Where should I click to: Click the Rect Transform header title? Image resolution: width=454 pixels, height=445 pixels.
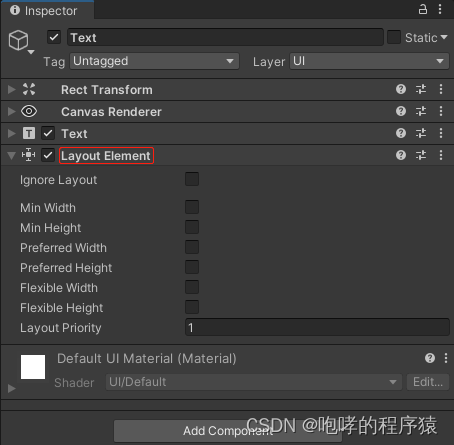[107, 90]
